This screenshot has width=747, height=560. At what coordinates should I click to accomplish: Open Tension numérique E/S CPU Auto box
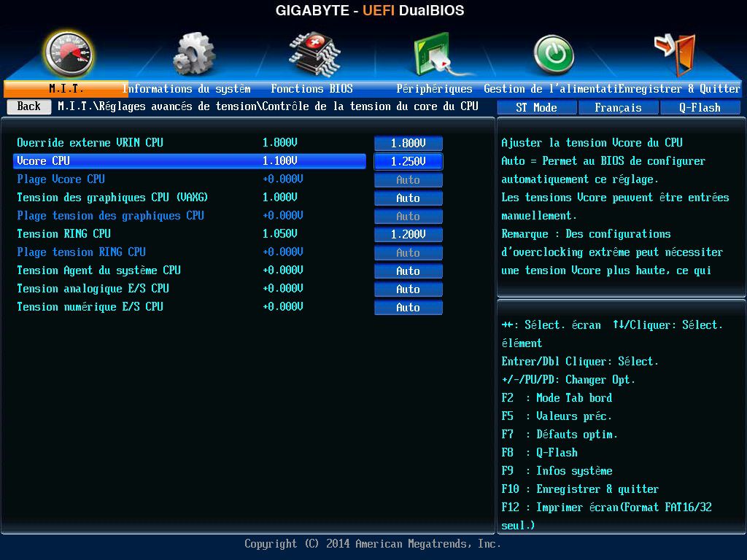tap(409, 308)
